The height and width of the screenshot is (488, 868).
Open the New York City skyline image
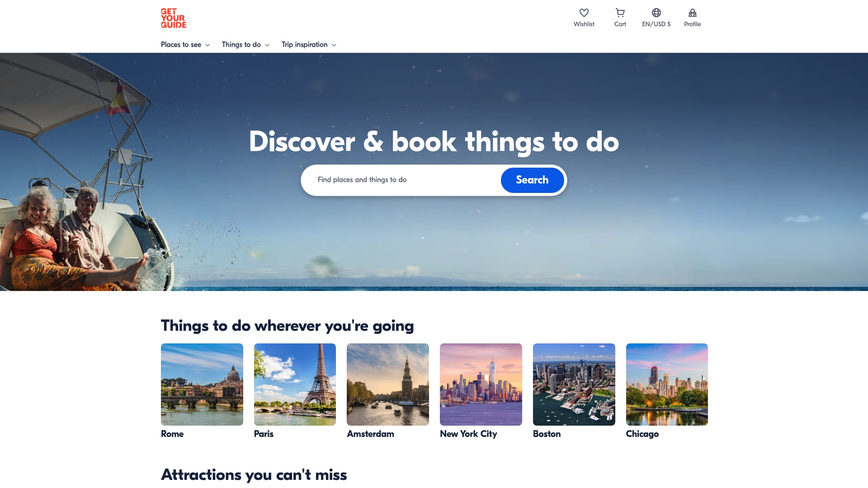click(481, 385)
